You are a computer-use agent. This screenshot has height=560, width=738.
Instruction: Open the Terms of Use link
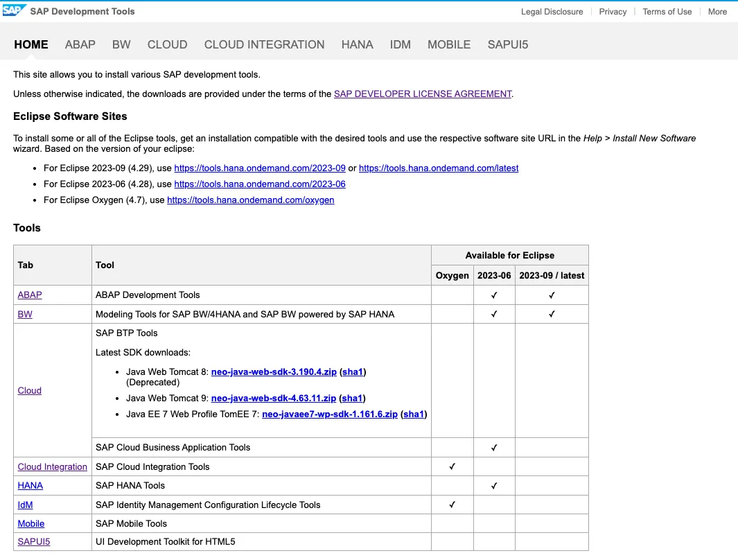[x=667, y=12]
